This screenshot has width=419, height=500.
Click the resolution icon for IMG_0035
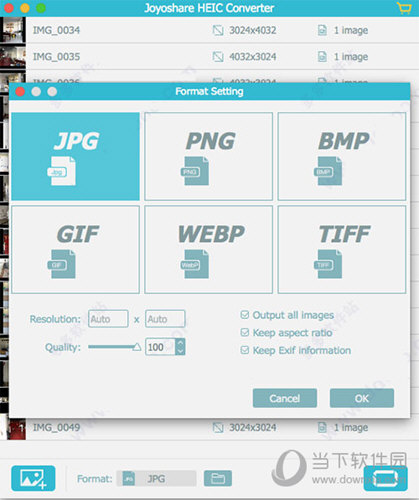point(218,57)
